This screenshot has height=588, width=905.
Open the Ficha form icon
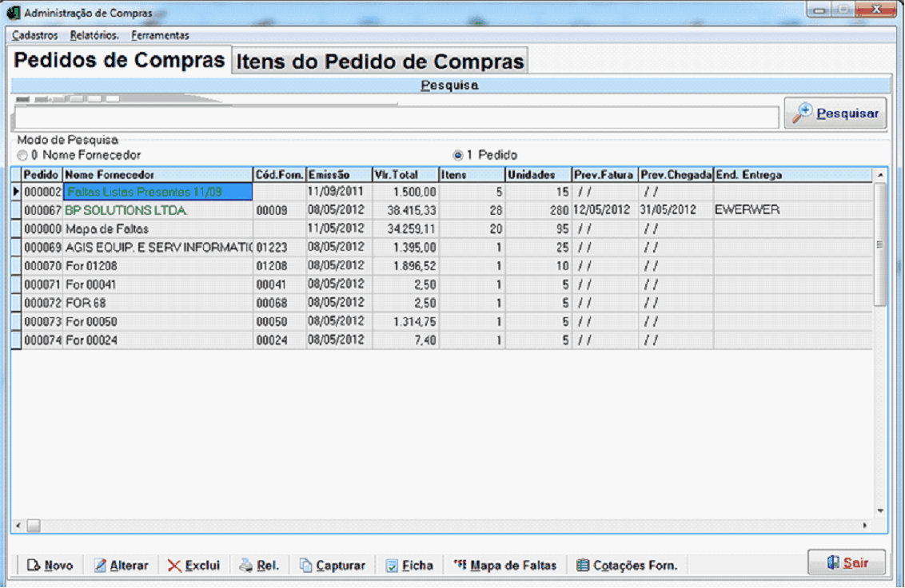click(x=392, y=566)
